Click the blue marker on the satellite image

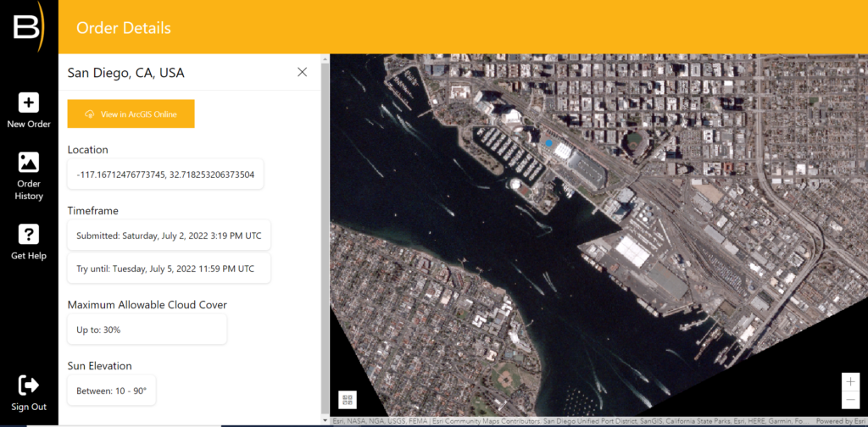pos(548,143)
